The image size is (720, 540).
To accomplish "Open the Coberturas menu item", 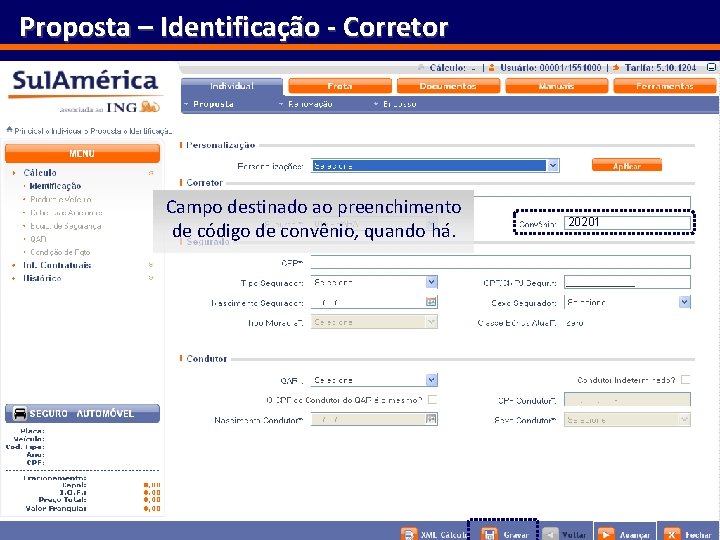I will click(66, 213).
